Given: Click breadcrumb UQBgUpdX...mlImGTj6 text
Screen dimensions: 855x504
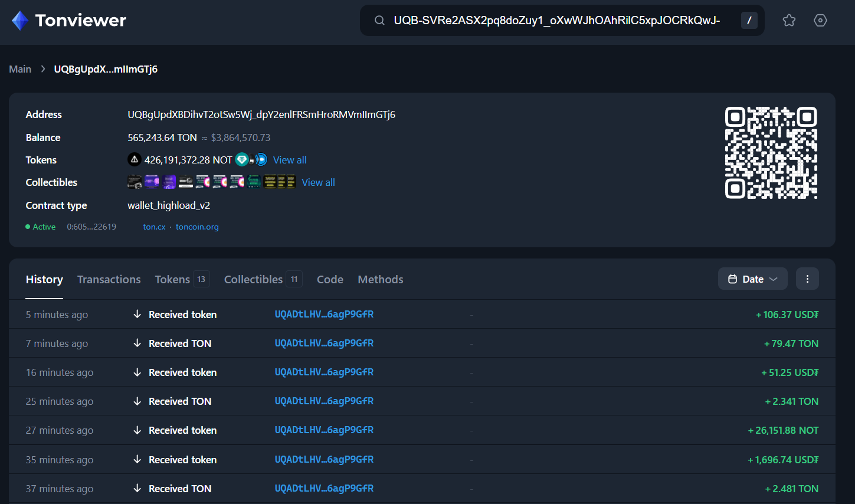Looking at the screenshot, I should (106, 69).
